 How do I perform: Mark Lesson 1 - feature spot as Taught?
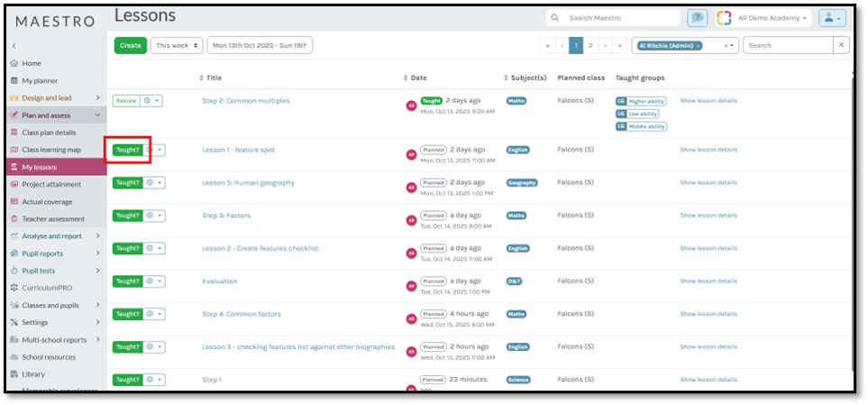pyautogui.click(x=127, y=150)
